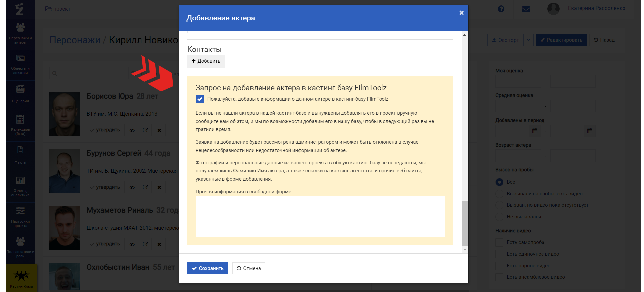Check Есть парное видео checkbox
Screen dimensions: 644x292
click(499, 266)
